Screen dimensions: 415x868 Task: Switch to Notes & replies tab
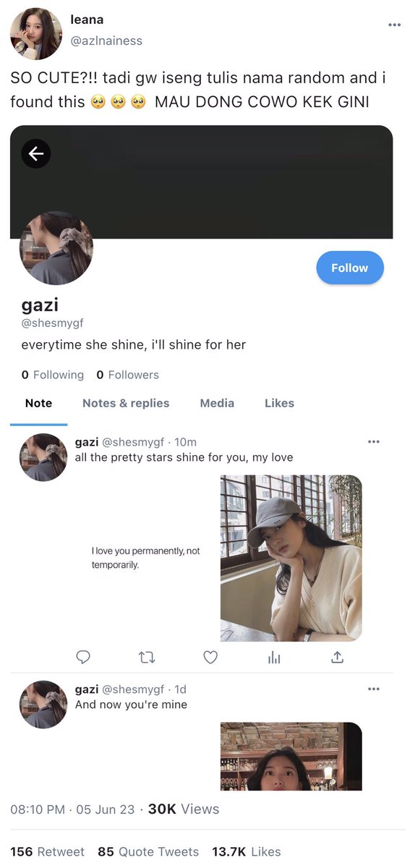126,404
